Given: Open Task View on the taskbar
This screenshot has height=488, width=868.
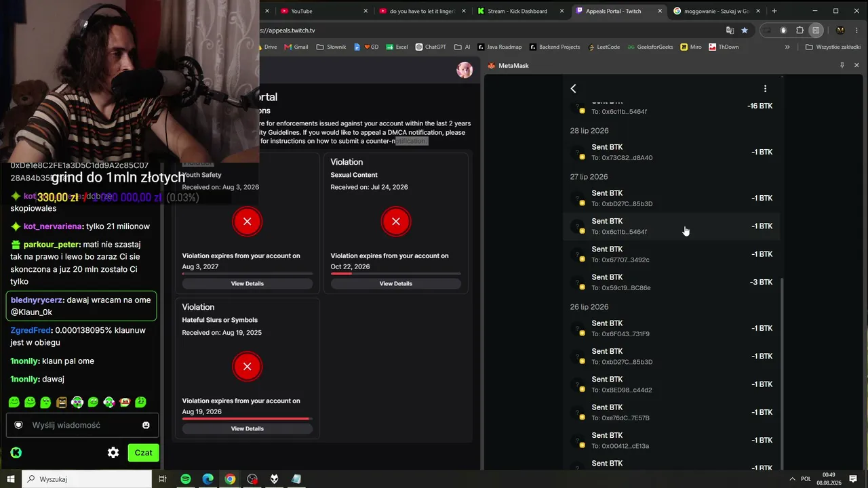Looking at the screenshot, I should click(x=163, y=479).
